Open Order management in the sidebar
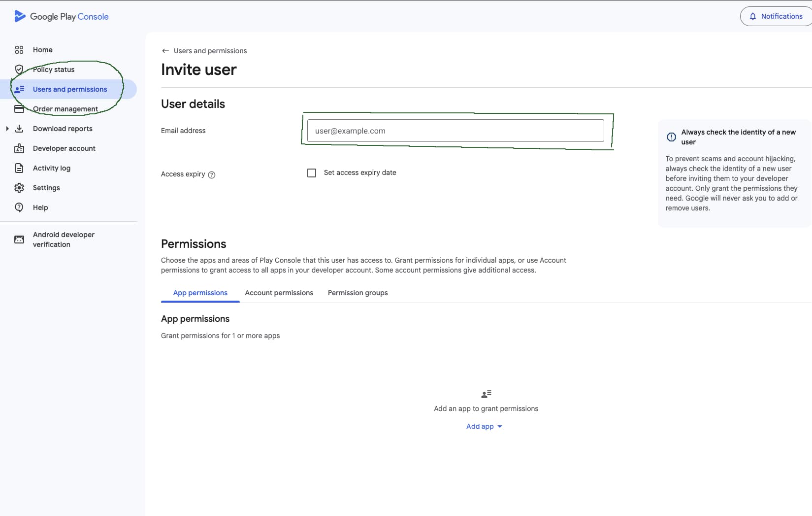Screen dimensions: 812x516 [x=65, y=109]
